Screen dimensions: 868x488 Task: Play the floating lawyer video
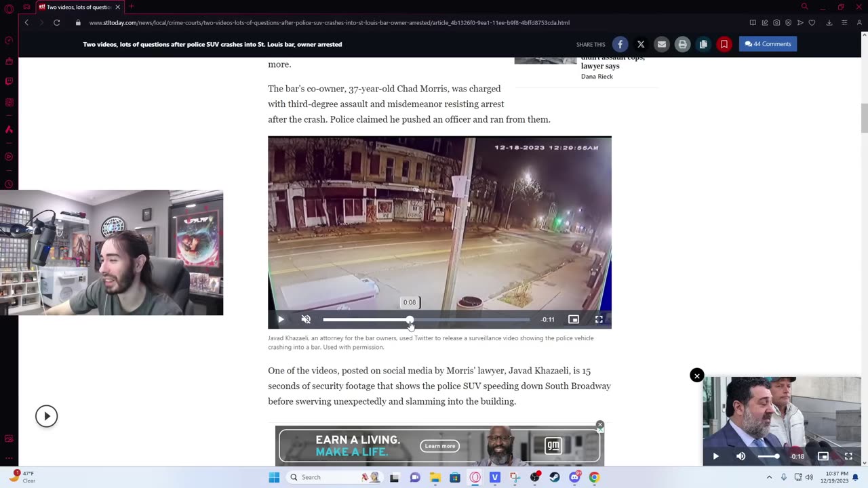pyautogui.click(x=715, y=456)
